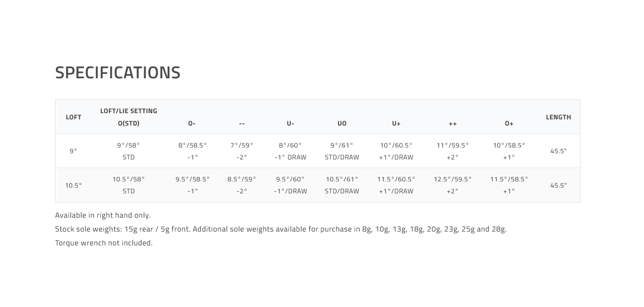Select the O+ column header
The image size is (644, 307).
[509, 123]
